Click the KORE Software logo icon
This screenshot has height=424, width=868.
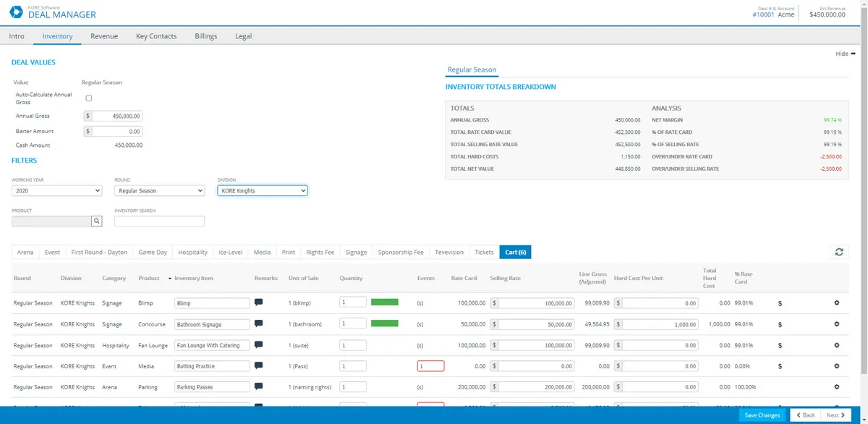16,12
